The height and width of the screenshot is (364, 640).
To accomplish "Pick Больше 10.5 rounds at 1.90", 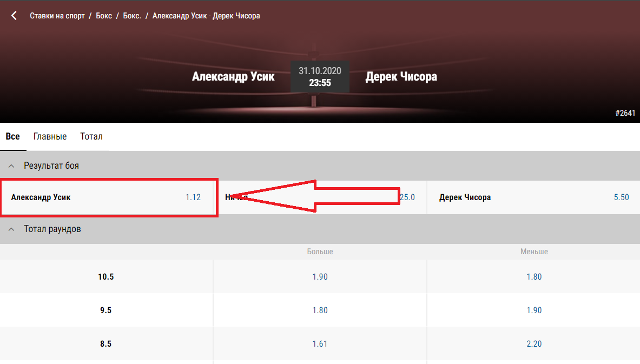I will (x=320, y=277).
